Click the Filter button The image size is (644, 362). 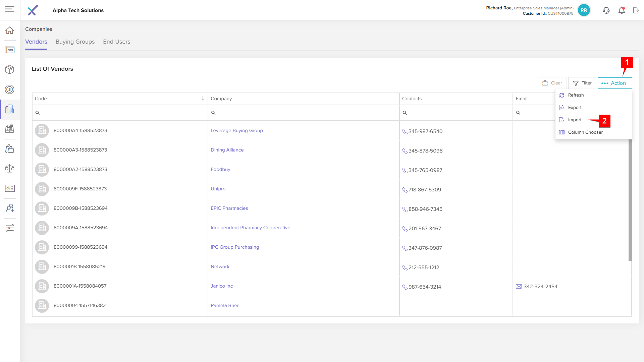pos(582,83)
